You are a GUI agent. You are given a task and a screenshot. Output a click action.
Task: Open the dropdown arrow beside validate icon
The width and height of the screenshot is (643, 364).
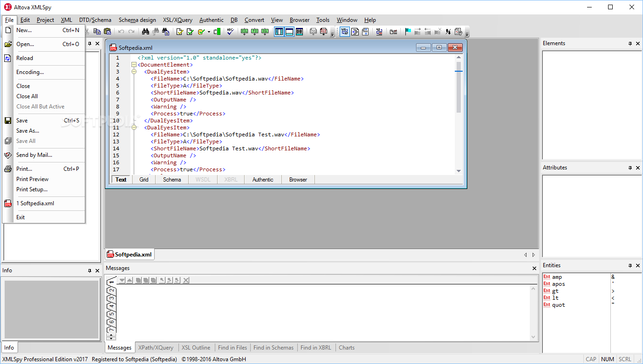click(x=209, y=31)
